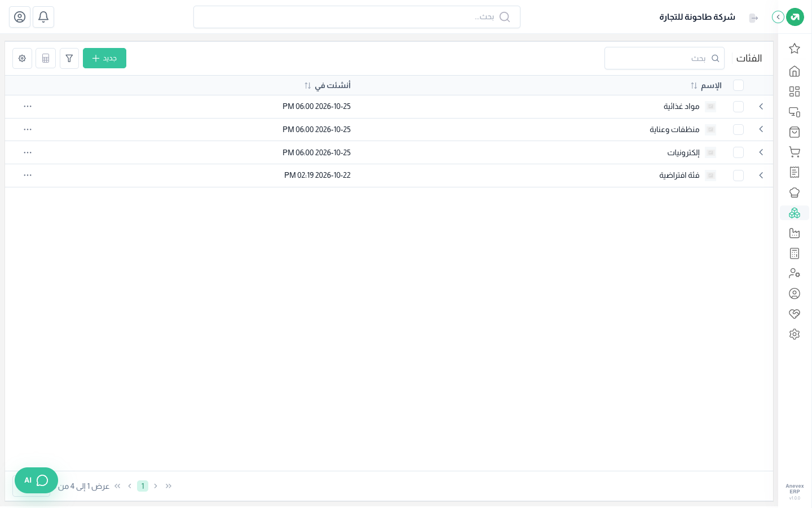Check the مواد غذائية row checkbox
The height and width of the screenshot is (508, 812).
click(738, 107)
